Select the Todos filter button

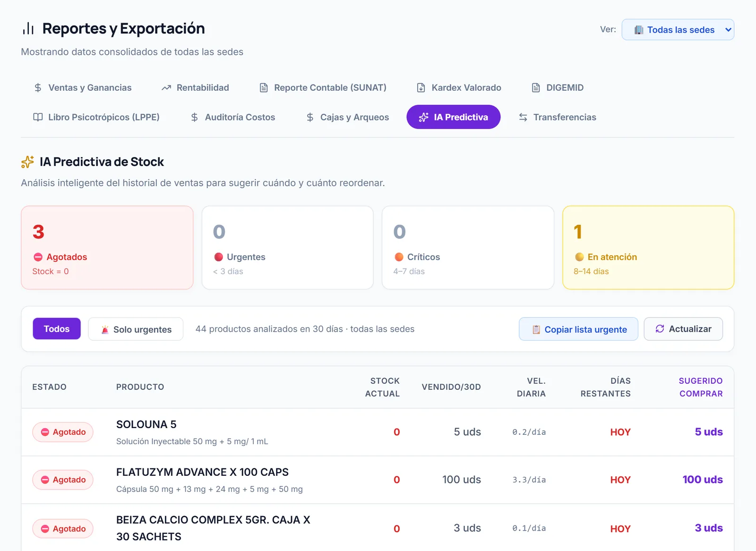pyautogui.click(x=57, y=329)
